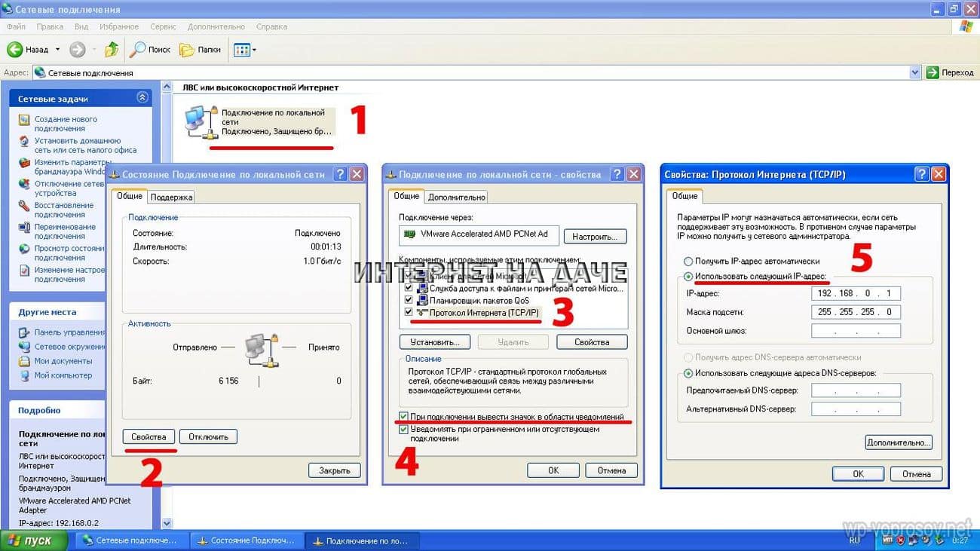Toggle the QoS packet scheduler checkbox
This screenshot has height=551, width=980.
tap(409, 300)
